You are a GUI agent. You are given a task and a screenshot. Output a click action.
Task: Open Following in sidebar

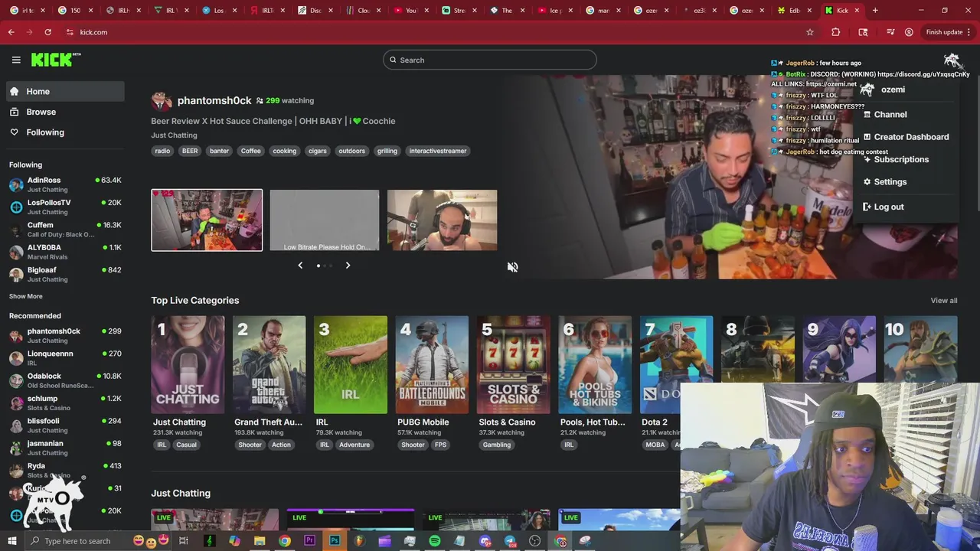pyautogui.click(x=65, y=132)
